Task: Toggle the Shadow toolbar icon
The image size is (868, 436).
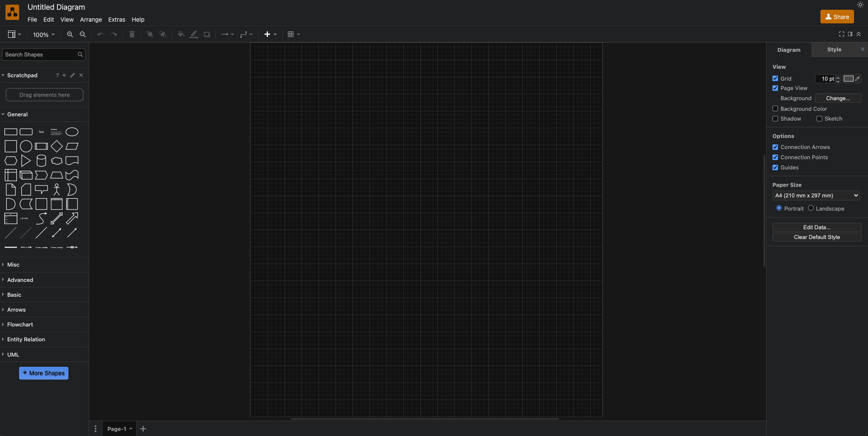Action: (207, 34)
